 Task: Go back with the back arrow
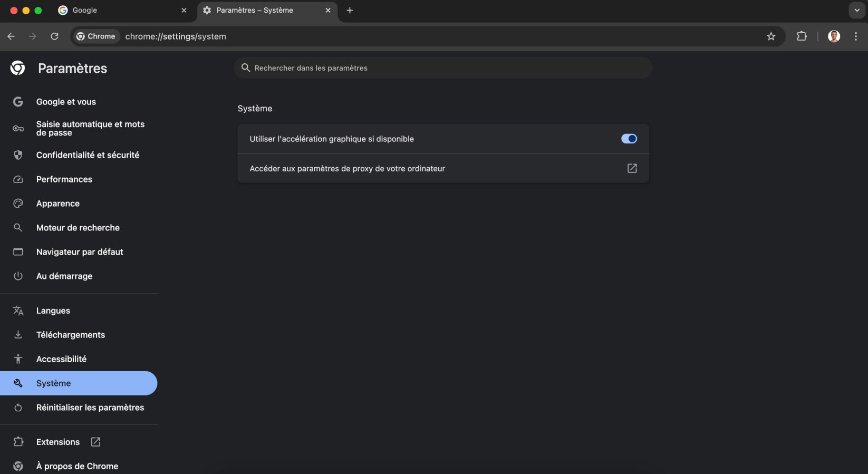11,36
